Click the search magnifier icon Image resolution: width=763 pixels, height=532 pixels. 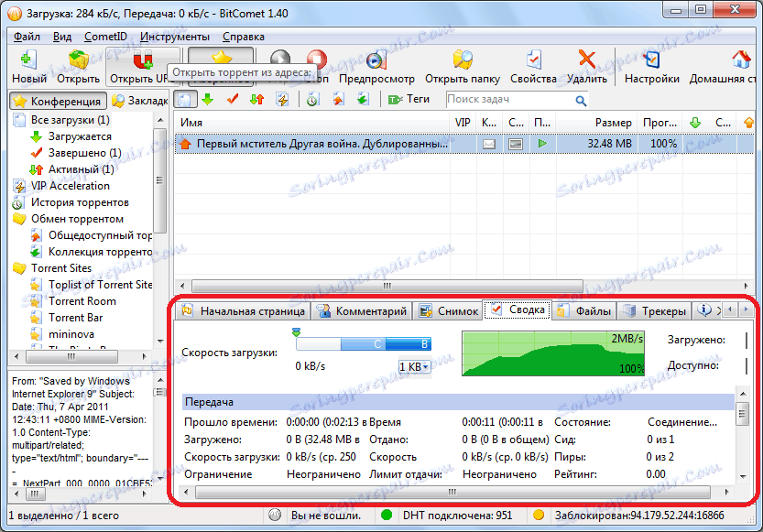[580, 100]
